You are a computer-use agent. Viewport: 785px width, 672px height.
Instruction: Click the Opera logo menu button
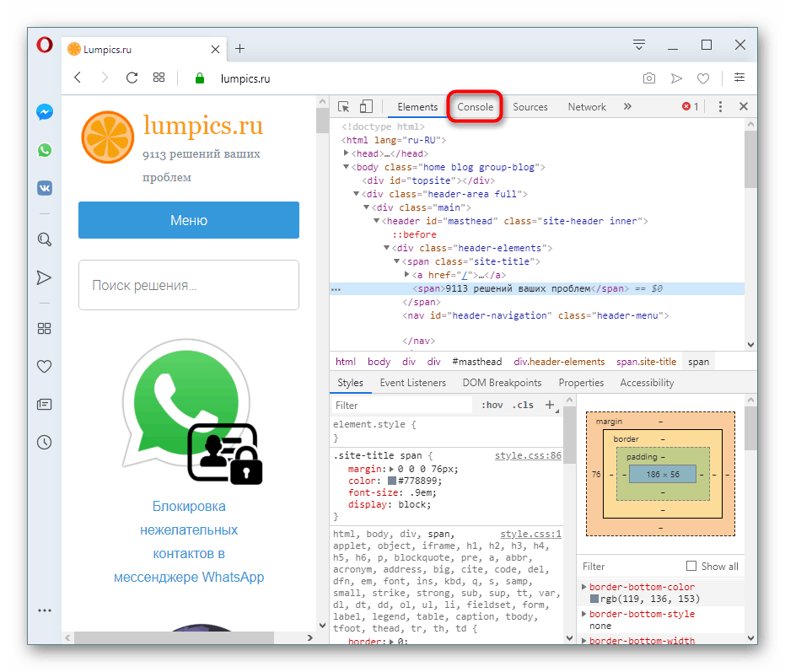click(x=45, y=45)
